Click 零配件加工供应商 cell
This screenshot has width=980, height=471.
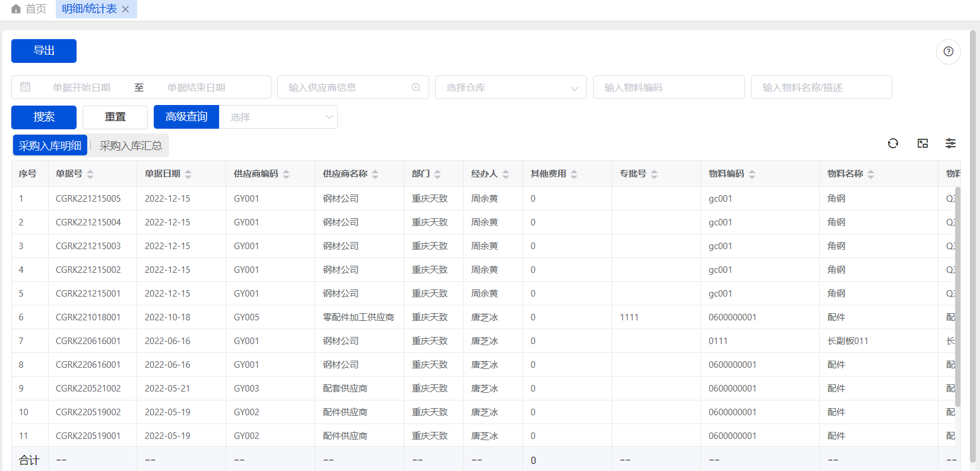[359, 317]
